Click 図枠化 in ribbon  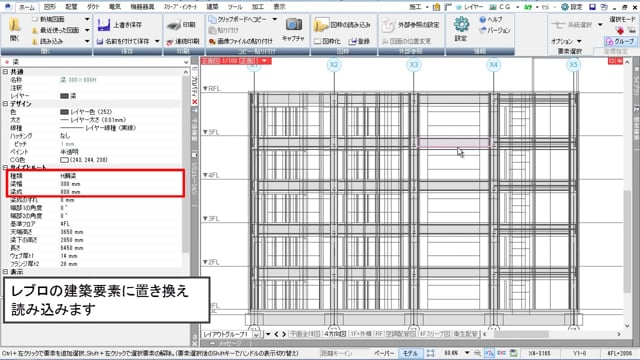click(327, 41)
